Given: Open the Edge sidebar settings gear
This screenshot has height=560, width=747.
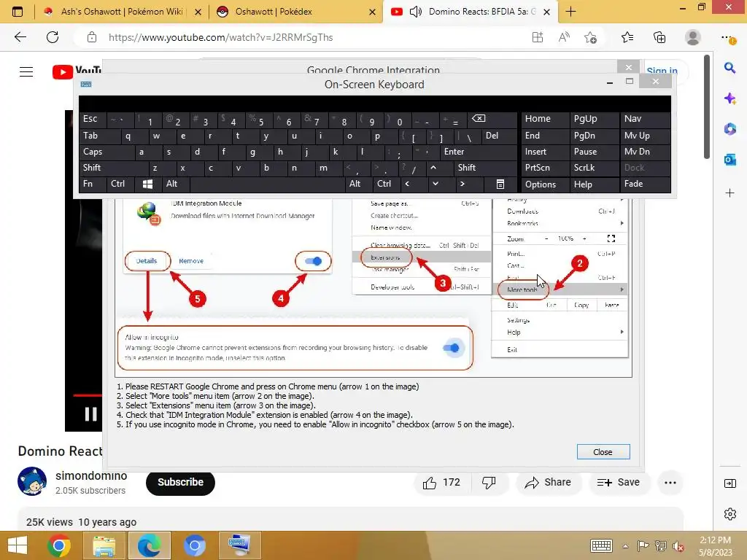Looking at the screenshot, I should 729,514.
